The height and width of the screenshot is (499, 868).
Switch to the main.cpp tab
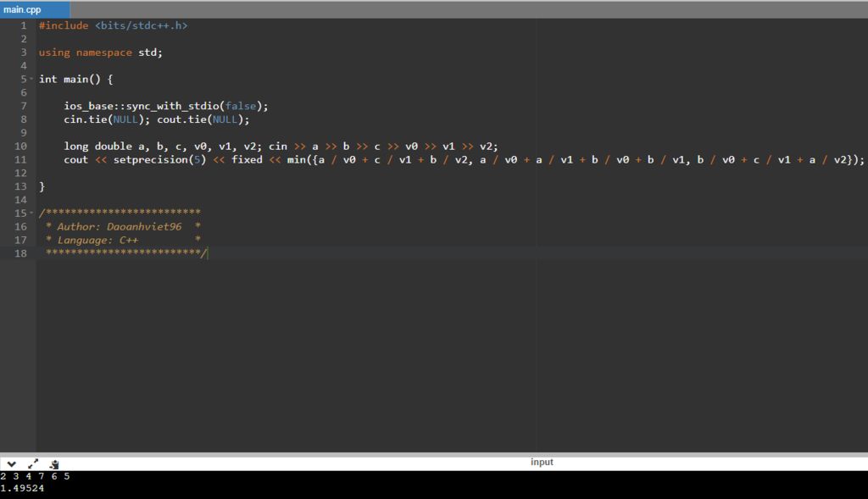pyautogui.click(x=23, y=9)
